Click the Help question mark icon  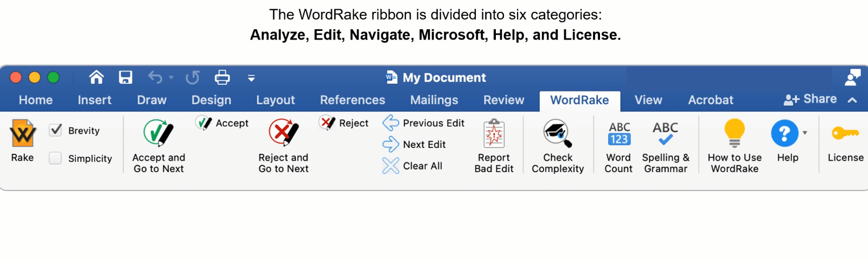point(784,133)
